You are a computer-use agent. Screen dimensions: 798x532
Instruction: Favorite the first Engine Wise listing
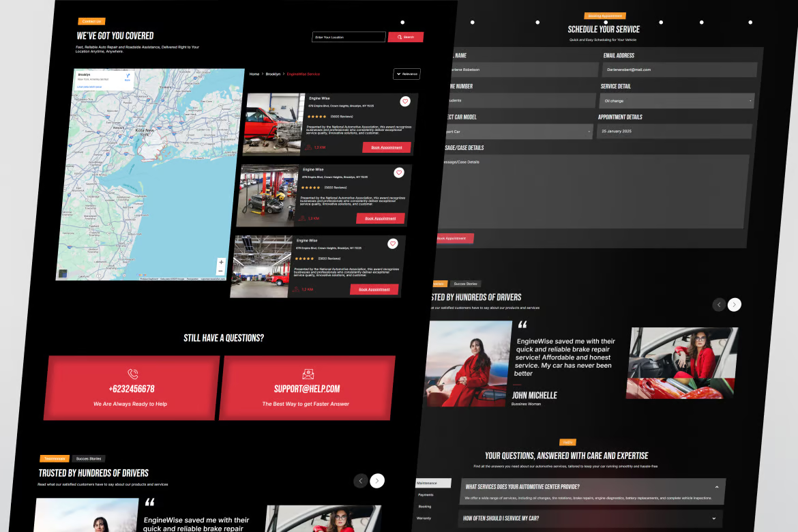tap(405, 101)
